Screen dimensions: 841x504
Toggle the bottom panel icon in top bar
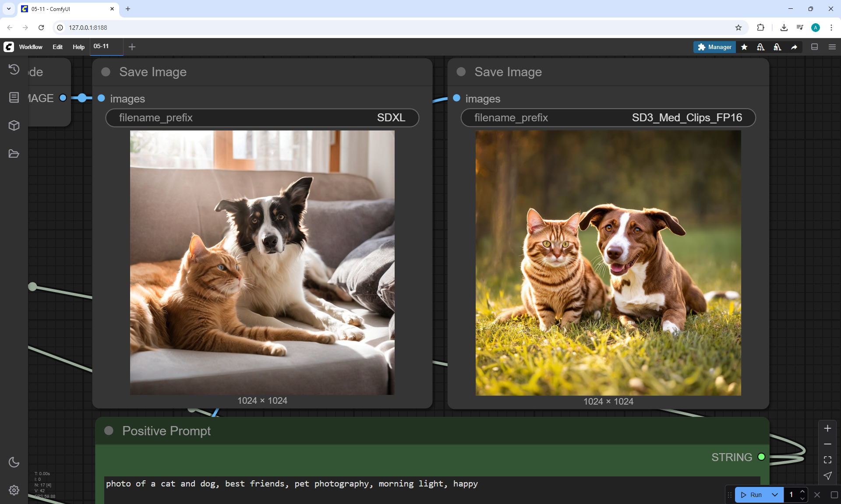(x=815, y=47)
